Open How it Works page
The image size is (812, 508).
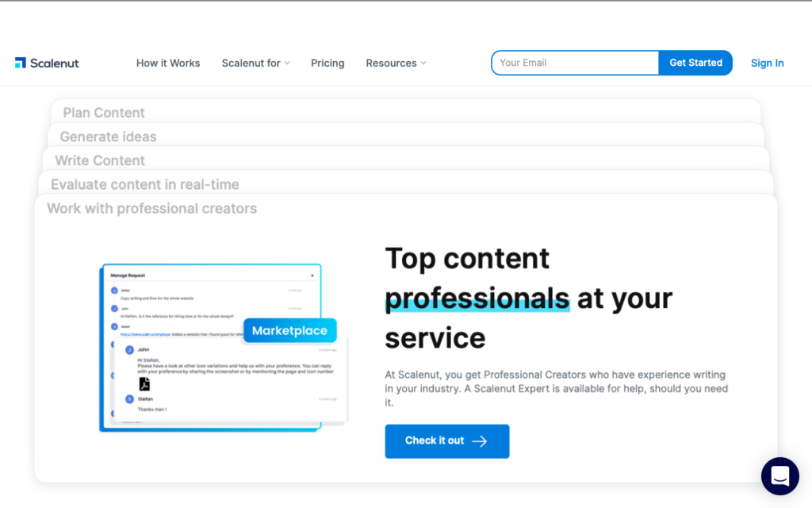tap(168, 63)
